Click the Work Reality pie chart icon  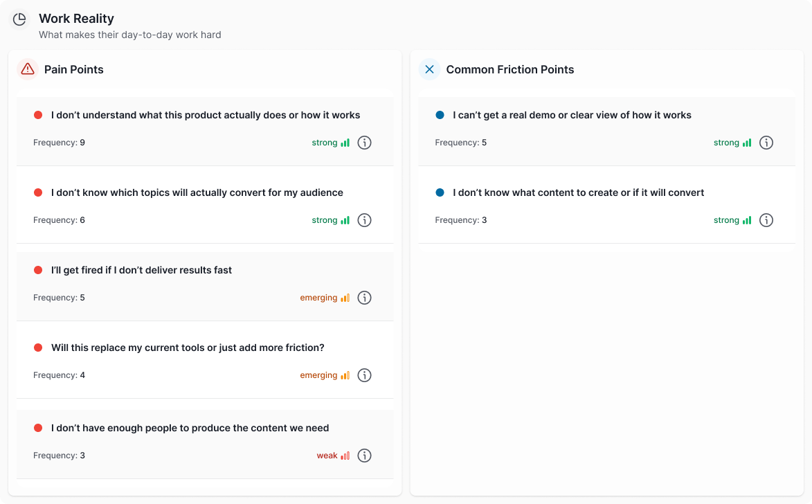pos(19,19)
